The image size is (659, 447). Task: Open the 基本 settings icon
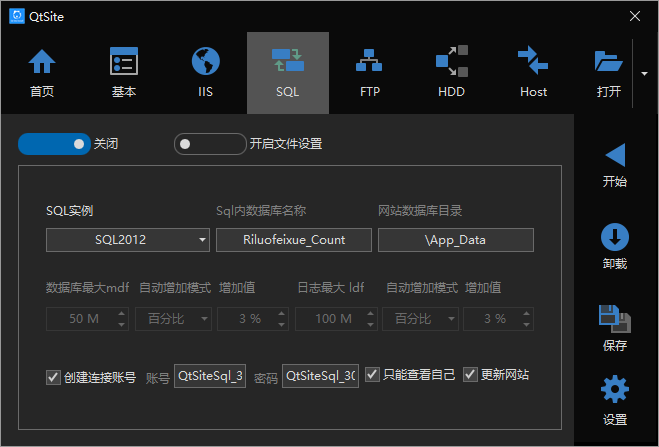(124, 62)
